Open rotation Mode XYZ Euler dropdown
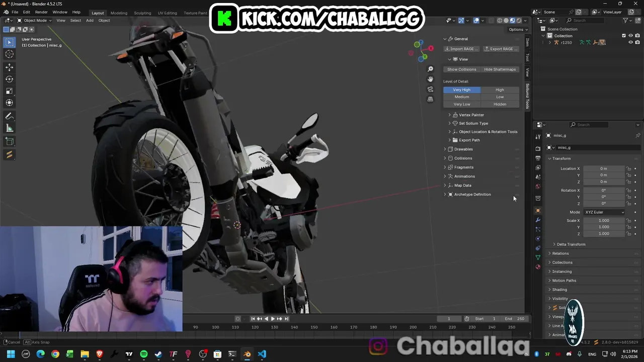 pyautogui.click(x=604, y=212)
